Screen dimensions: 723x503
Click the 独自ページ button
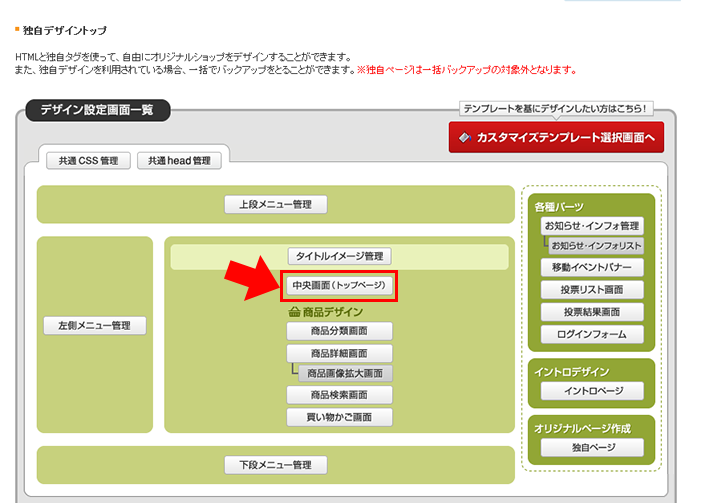pyautogui.click(x=591, y=447)
